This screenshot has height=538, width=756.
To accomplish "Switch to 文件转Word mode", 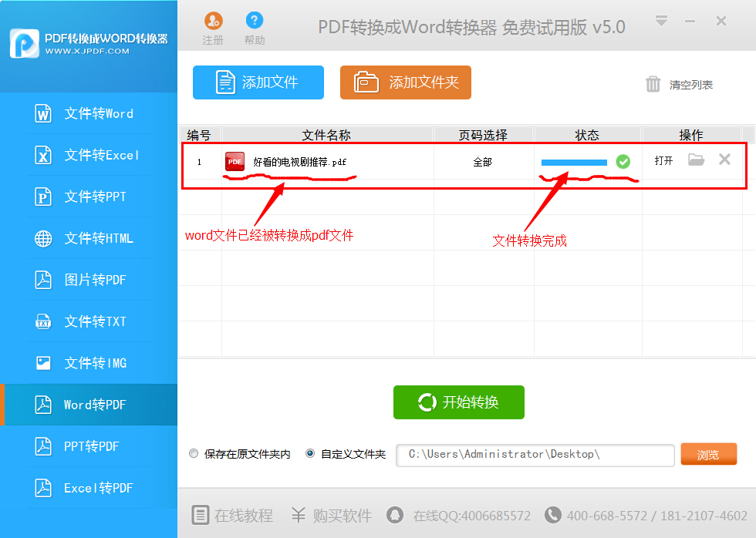I will [89, 114].
